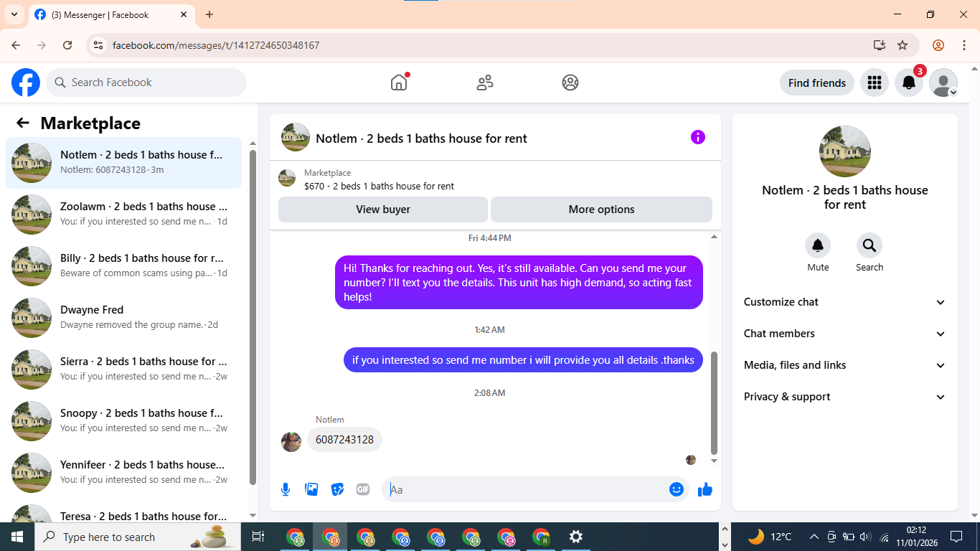Open Task View on the taskbar
The height and width of the screenshot is (551, 980).
point(258,537)
